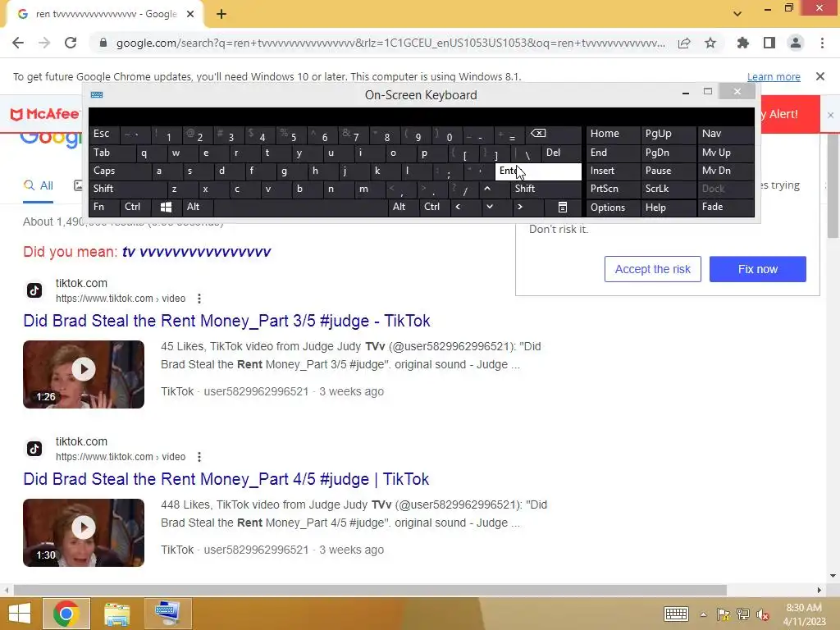Screen dimensions: 840x630
Task: Open the 8:30 AM taskbar clock
Action: tap(804, 614)
